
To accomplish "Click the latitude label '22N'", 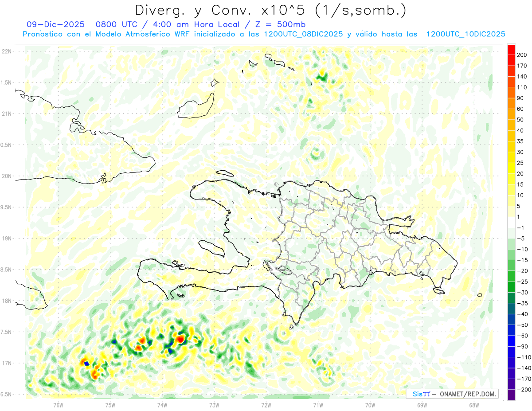I will (7, 51).
